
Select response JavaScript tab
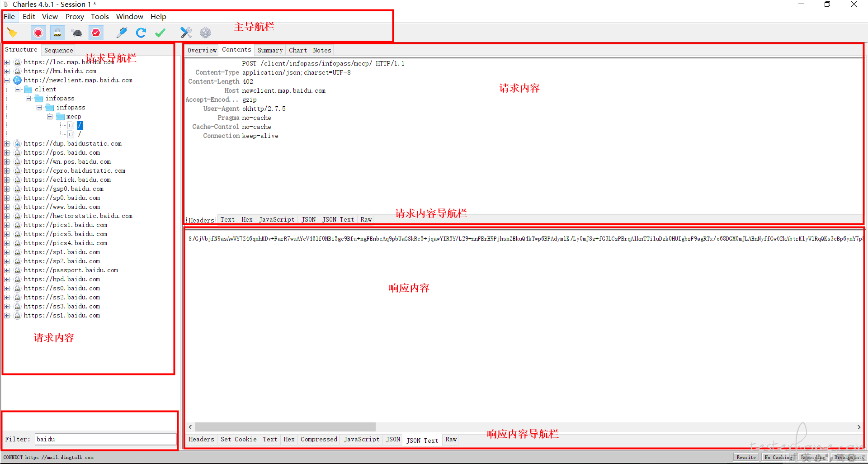(x=362, y=439)
